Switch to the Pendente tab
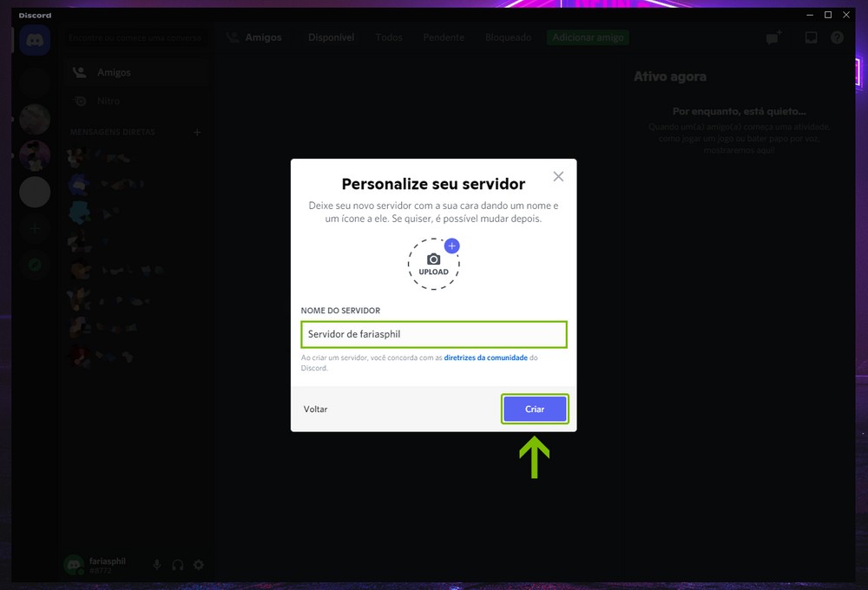The width and height of the screenshot is (868, 590). coord(444,38)
